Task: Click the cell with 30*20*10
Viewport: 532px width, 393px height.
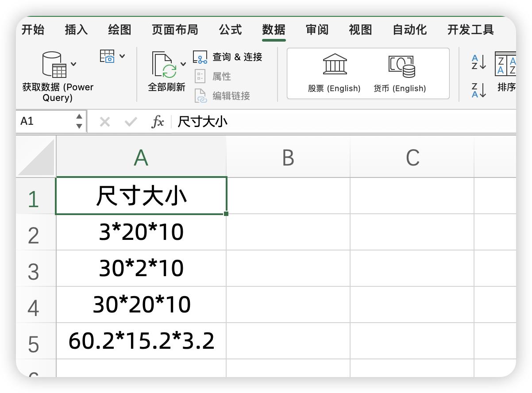Action: pyautogui.click(x=141, y=305)
